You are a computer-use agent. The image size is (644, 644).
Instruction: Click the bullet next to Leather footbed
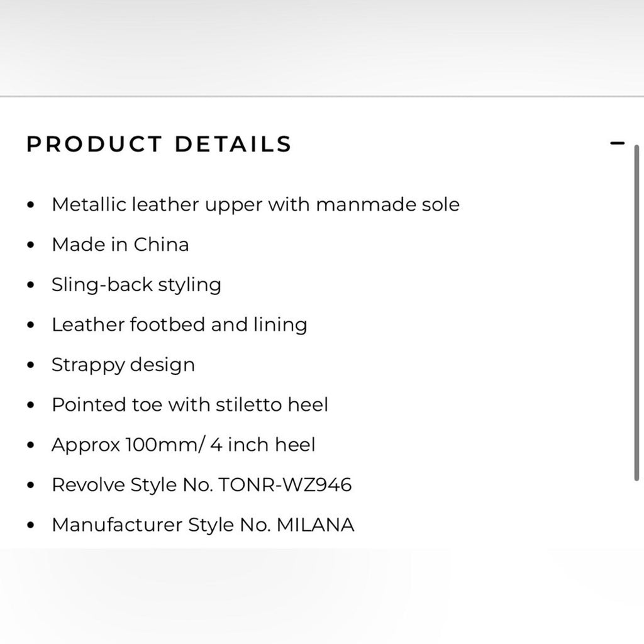click(30, 325)
